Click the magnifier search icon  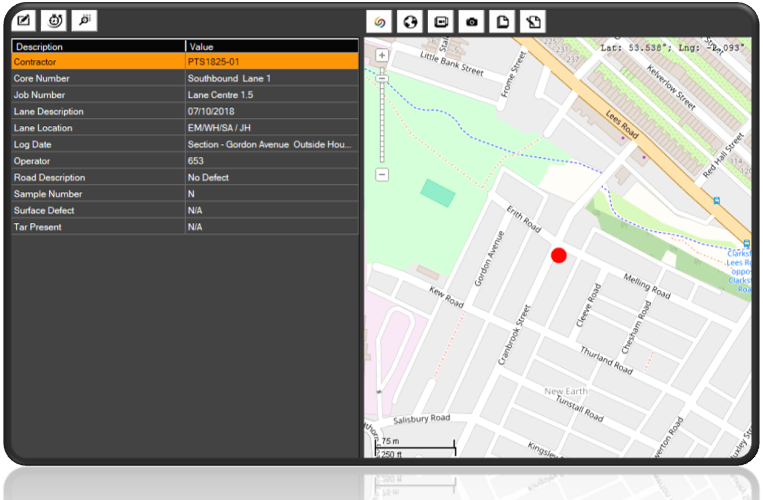tap(84, 20)
